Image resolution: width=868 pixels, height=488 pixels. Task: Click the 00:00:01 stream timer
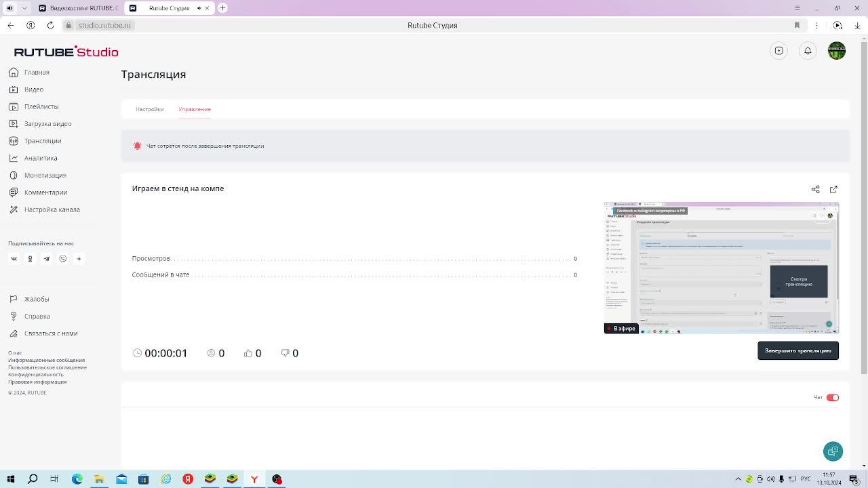click(x=160, y=353)
